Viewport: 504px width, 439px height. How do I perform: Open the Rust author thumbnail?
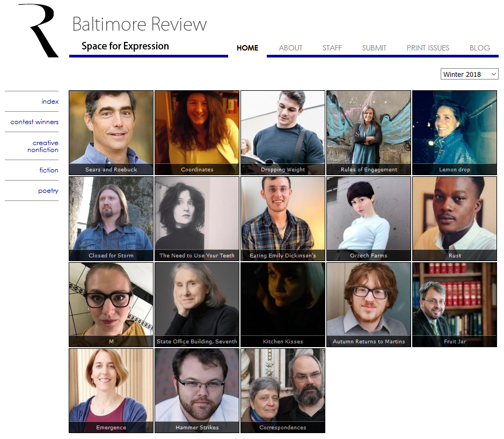point(455,219)
